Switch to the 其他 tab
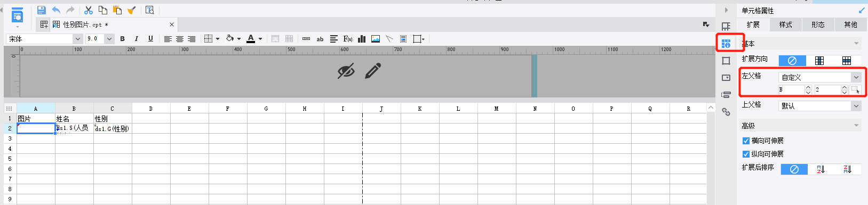Viewport: 868px width, 205px height. (x=851, y=24)
